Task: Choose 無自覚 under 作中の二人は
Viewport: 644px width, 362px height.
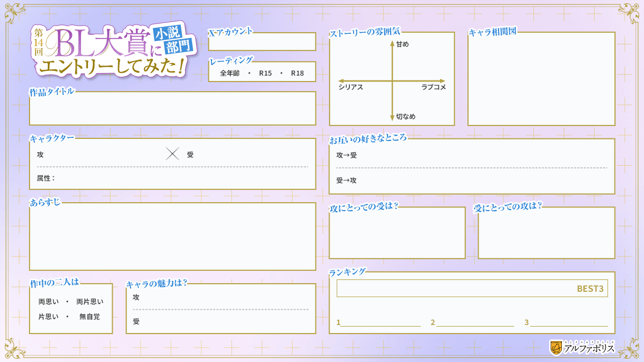Action: (x=90, y=317)
